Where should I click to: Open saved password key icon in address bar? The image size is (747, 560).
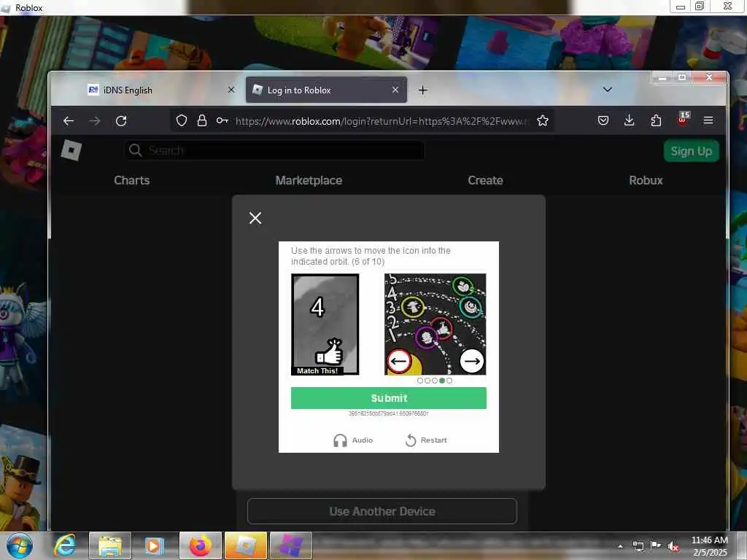pyautogui.click(x=222, y=120)
